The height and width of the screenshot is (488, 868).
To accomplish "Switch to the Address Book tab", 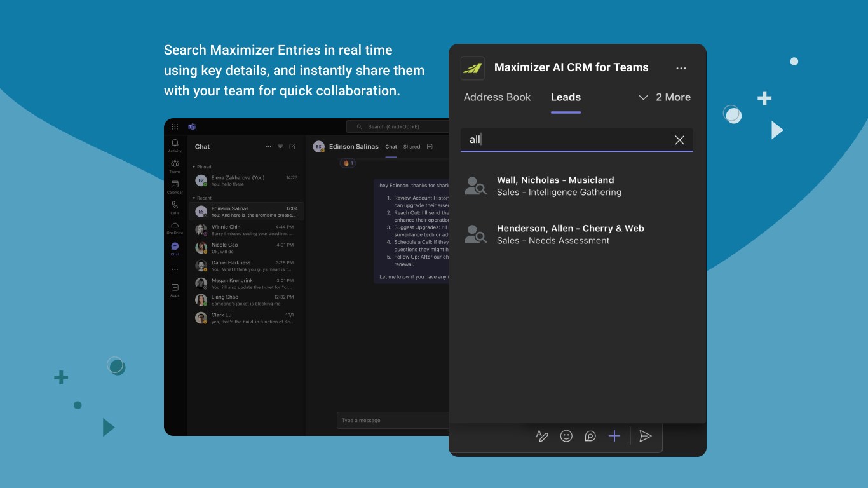I will click(497, 97).
